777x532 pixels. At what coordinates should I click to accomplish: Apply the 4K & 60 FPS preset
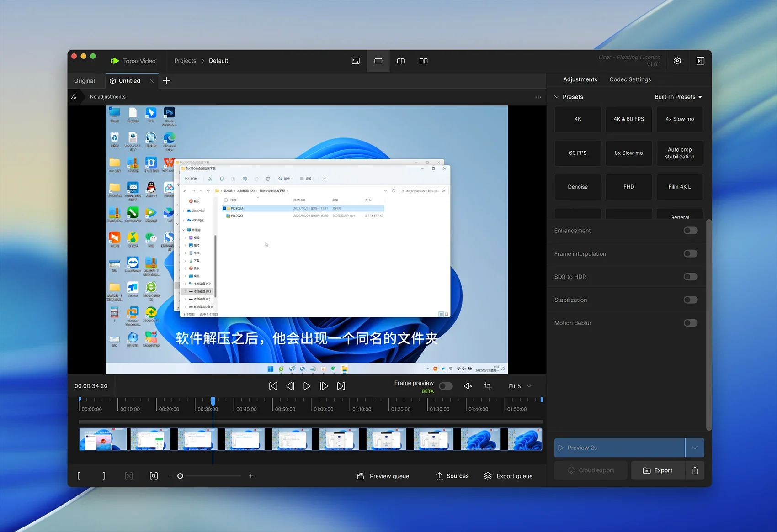[x=629, y=119]
